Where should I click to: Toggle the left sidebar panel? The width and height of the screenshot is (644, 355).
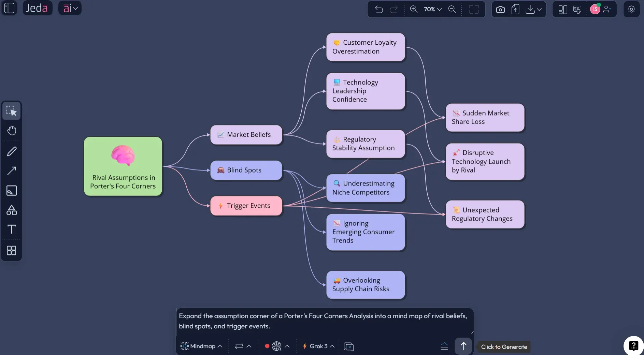click(9, 8)
